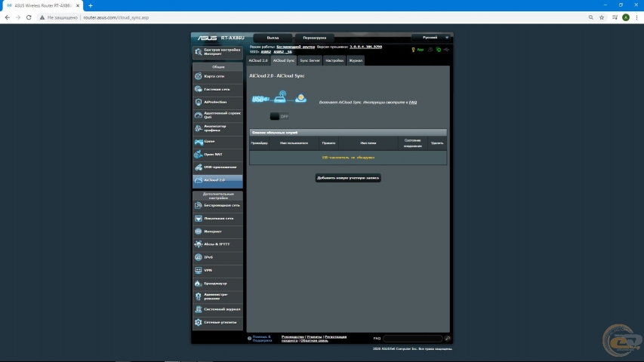Open the FAQ link in description
The height and width of the screenshot is (362, 644).
pos(413,103)
